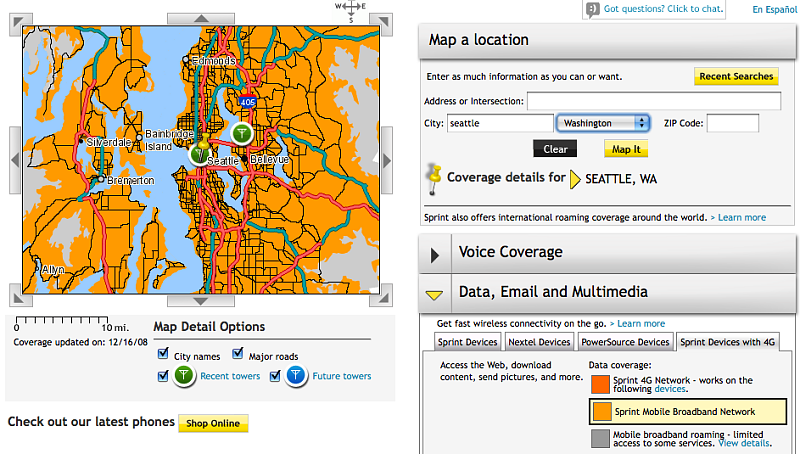This screenshot has width=800, height=454.
Task: Click the compass rose above the map
Action: pyautogui.click(x=351, y=11)
